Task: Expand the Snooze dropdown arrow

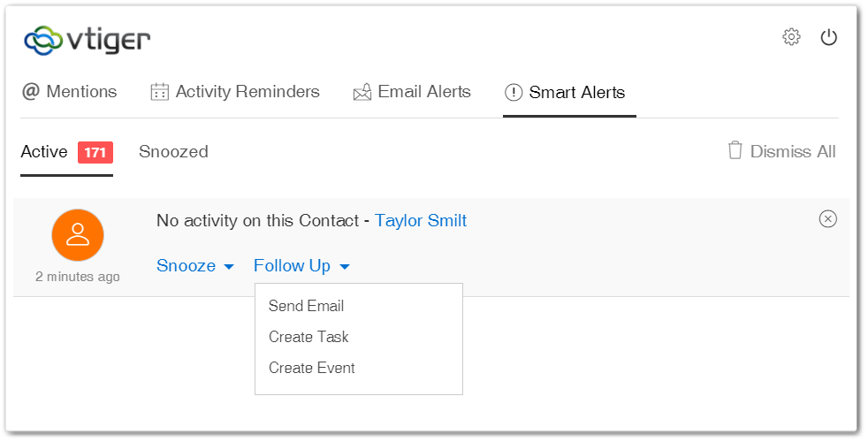Action: (229, 267)
